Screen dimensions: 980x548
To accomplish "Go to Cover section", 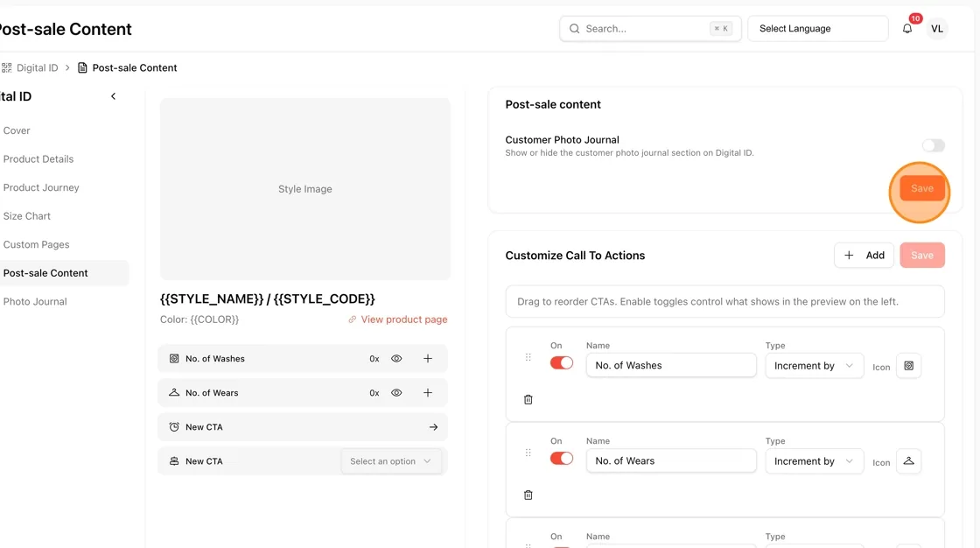I will [17, 130].
